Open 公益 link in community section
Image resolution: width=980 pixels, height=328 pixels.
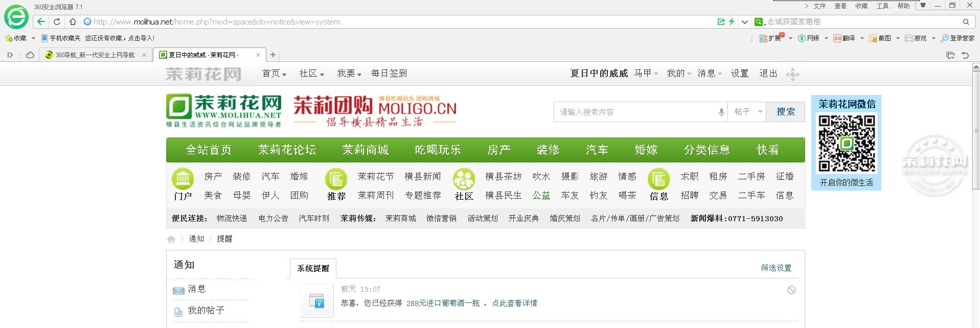coord(541,196)
